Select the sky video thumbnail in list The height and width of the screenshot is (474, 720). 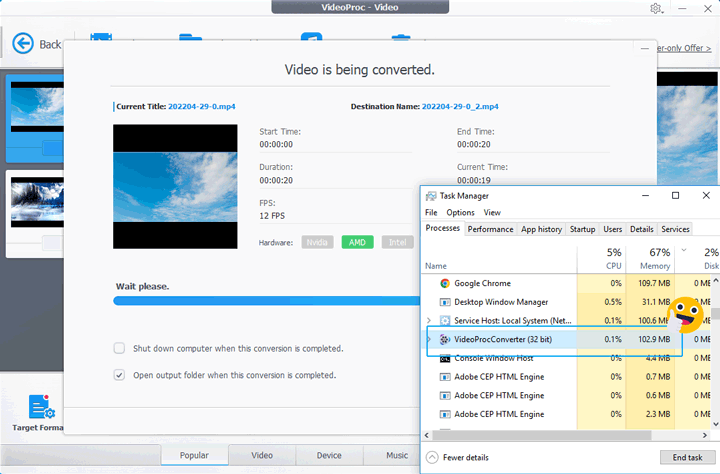coord(37,107)
